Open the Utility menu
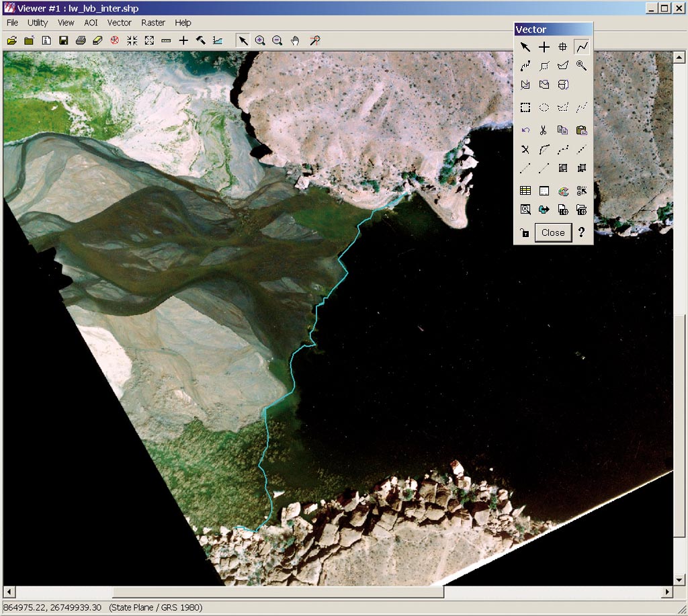 pyautogui.click(x=38, y=22)
